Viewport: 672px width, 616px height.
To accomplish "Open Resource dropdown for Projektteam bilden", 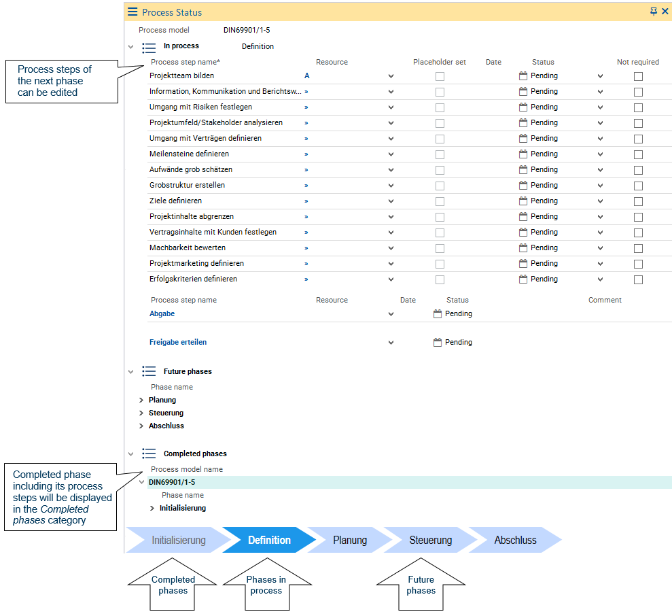I will pos(391,76).
